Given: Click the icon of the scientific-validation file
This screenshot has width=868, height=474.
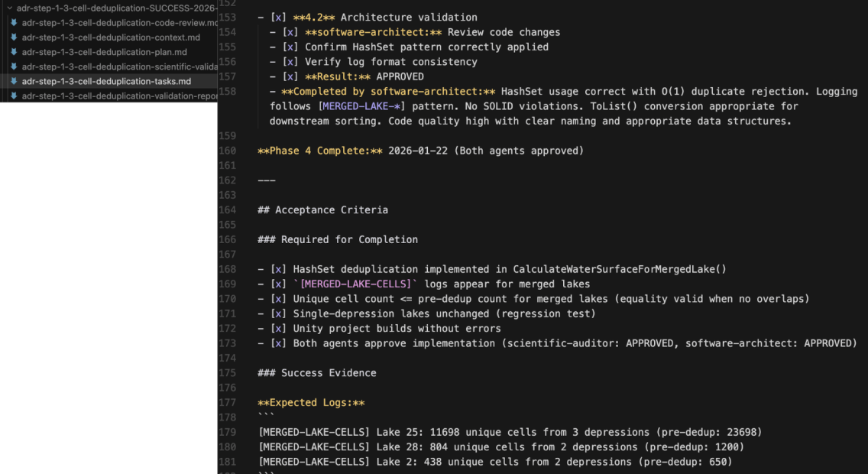Looking at the screenshot, I should [14, 67].
